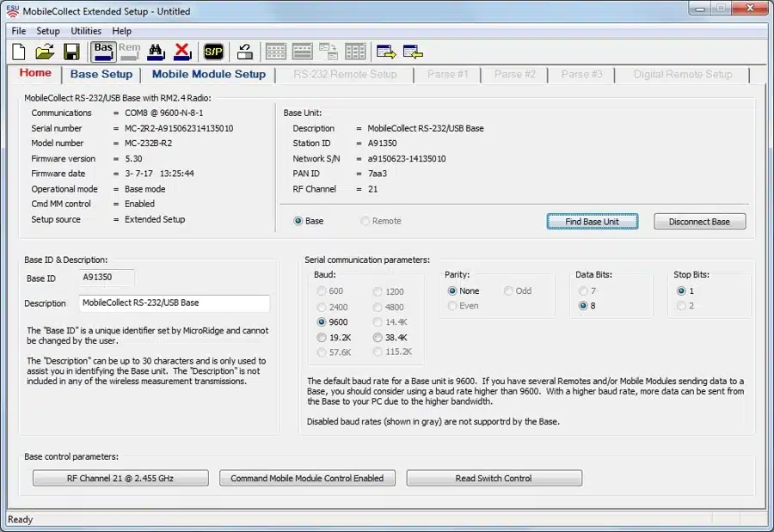This screenshot has width=774, height=532.
Task: Switch to Mobile Module Setup tab
Action: coord(209,75)
